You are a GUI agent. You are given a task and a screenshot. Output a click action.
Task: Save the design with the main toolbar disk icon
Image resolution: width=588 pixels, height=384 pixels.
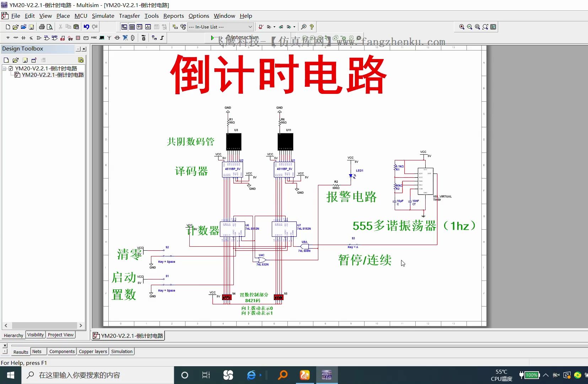[x=31, y=27]
